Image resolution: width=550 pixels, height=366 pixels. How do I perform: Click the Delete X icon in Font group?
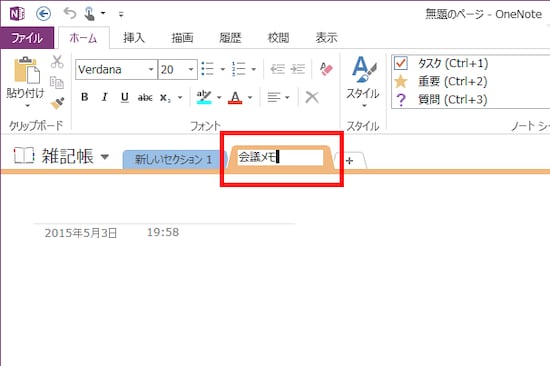pos(312,97)
